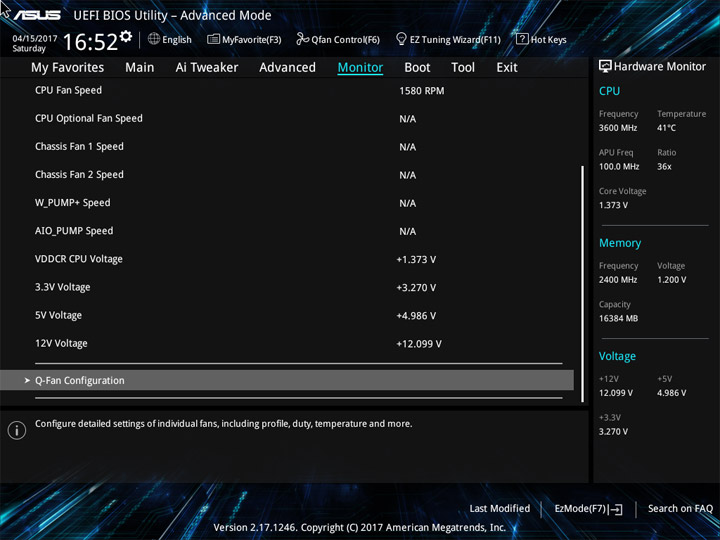720x540 pixels.
Task: Click the date 04/15/2017
Action: click(x=34, y=38)
